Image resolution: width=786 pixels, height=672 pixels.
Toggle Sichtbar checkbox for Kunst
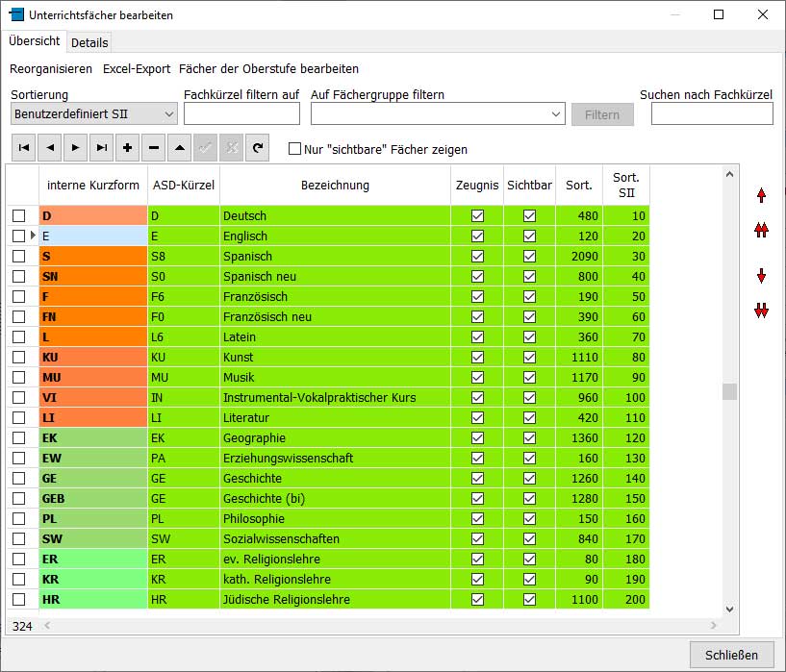(x=529, y=357)
